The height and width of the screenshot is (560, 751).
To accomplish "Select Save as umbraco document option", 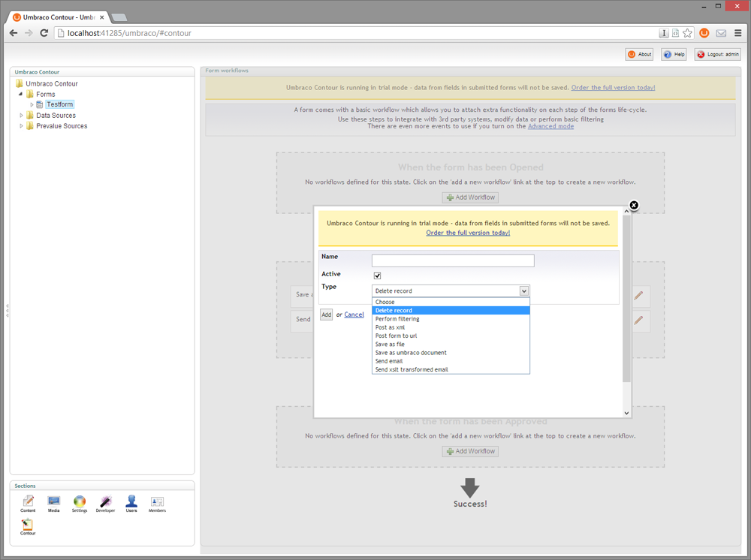I will pos(451,353).
